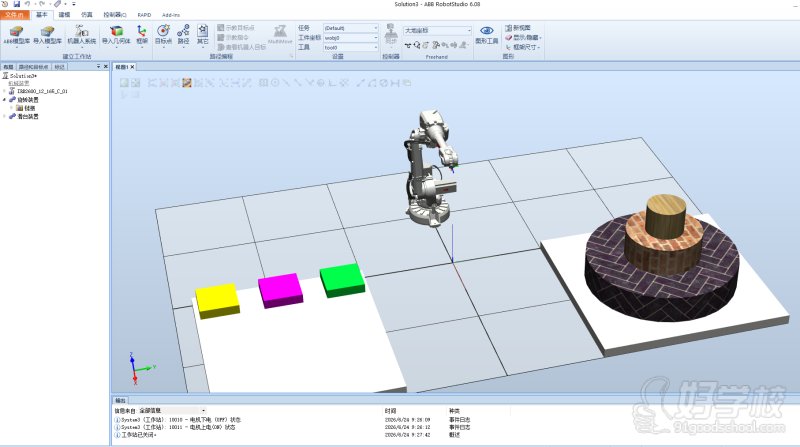Screen dimensions: 800x447
Task: Expand the last mechanism node in tree
Action: pos(5,116)
